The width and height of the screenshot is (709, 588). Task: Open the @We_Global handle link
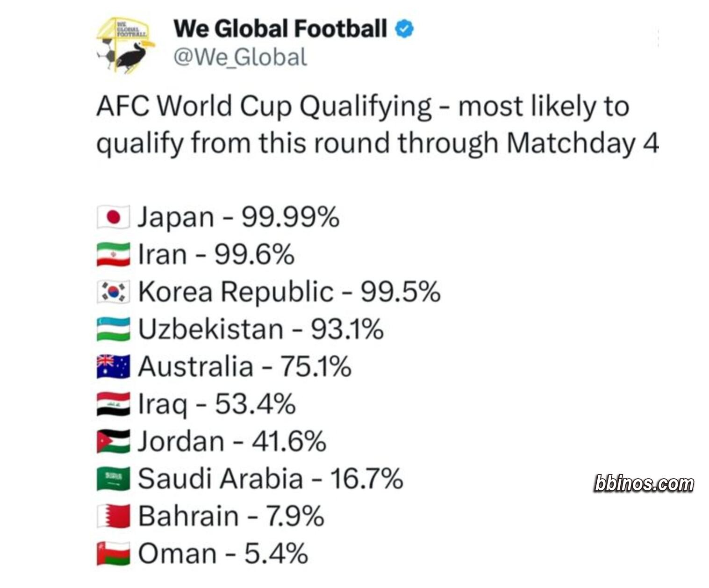[x=240, y=57]
